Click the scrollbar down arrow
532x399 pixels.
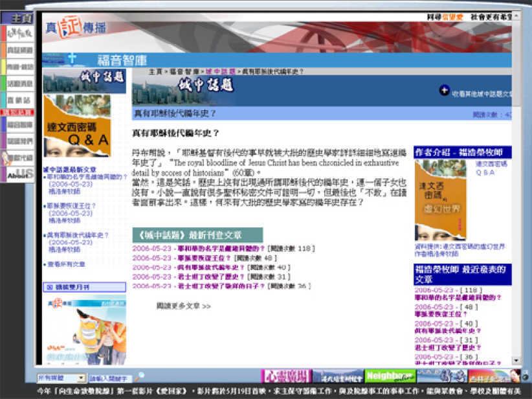click(x=516, y=361)
